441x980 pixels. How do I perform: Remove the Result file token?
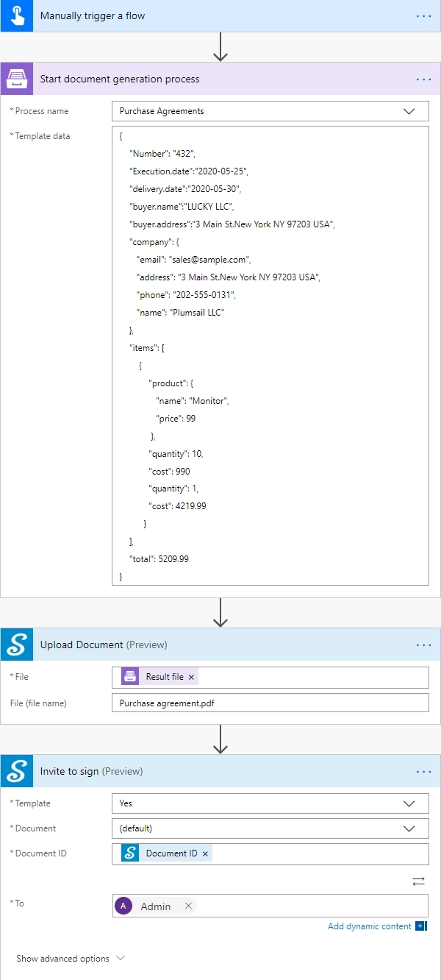[192, 677]
